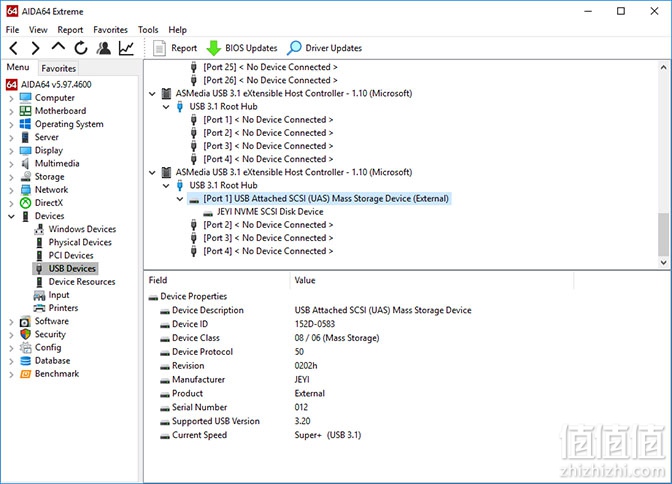
Task: Open the graph icon in the toolbar
Action: click(x=126, y=48)
